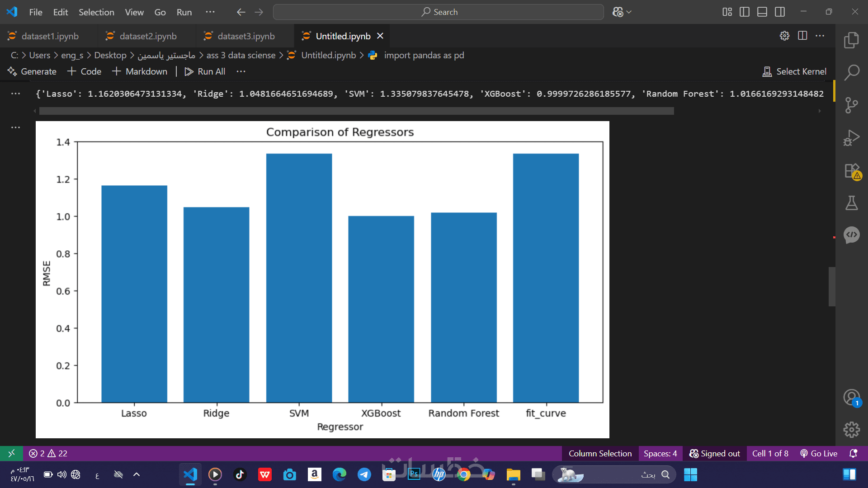
Task: Open the Run and Debug view
Action: click(851, 138)
